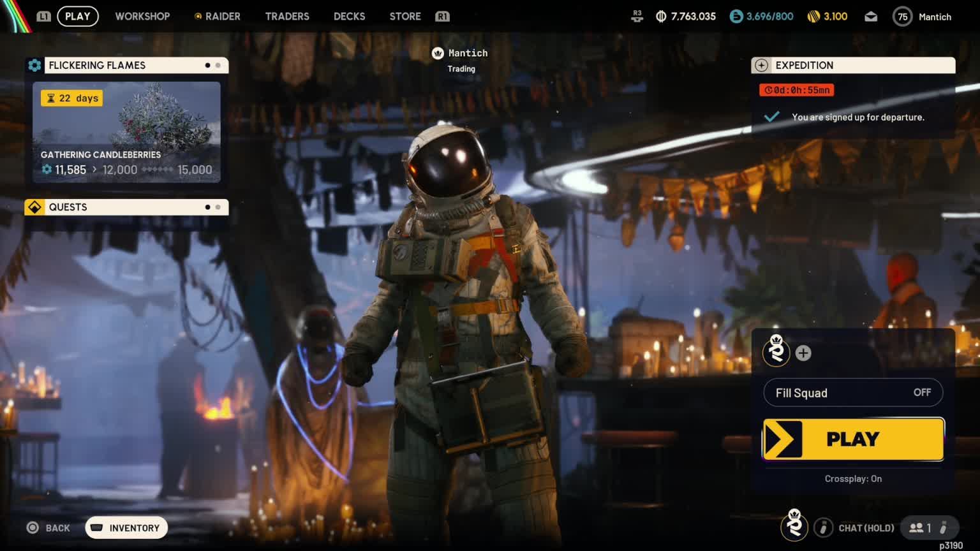Click the crown icon next to Mantich
The image size is (980, 551).
pyautogui.click(x=438, y=54)
